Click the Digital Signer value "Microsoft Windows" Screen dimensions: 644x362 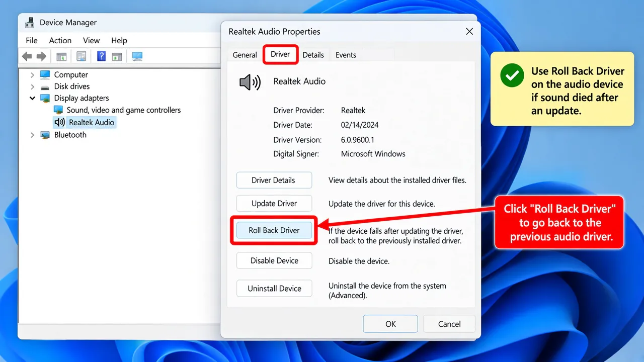click(373, 154)
